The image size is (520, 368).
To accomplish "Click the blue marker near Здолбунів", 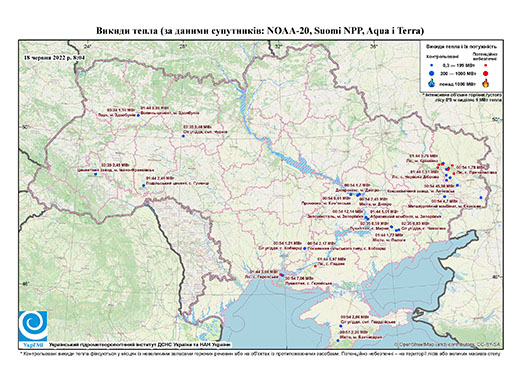I will click(138, 115).
